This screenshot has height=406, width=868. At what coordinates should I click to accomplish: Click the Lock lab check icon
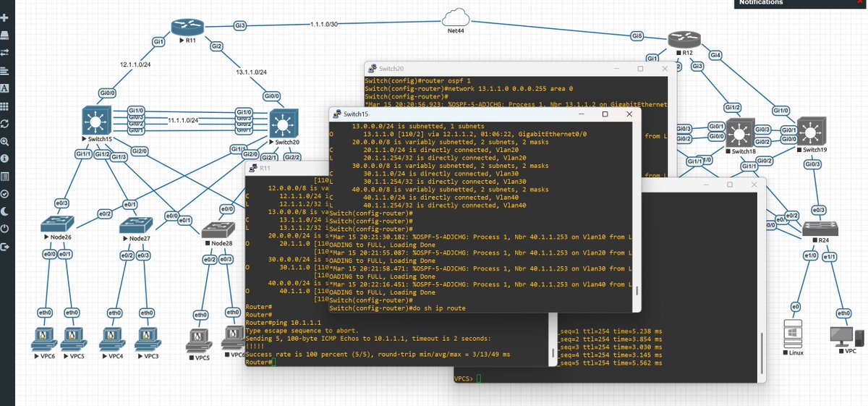[5, 194]
